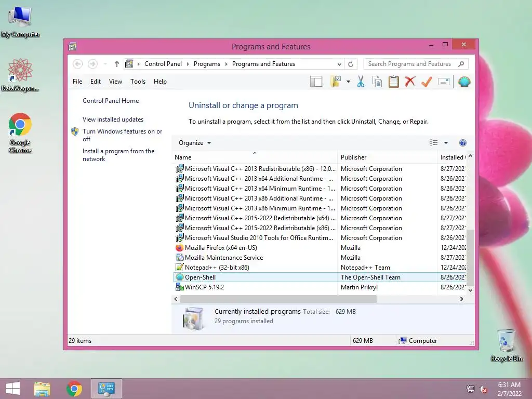This screenshot has width=532, height=399.
Task: Open the View menu
Action: (115, 82)
